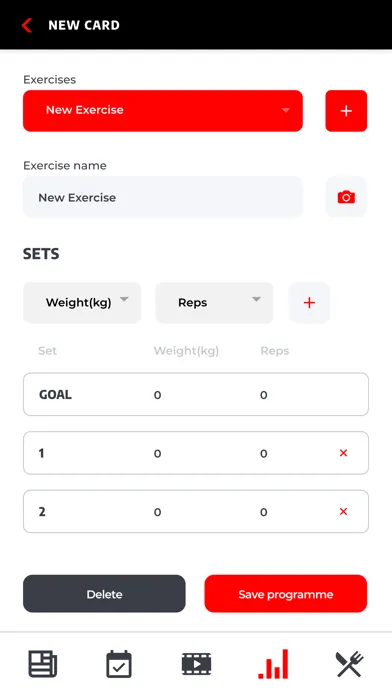Open the Weight(kg) unit dropdown
This screenshot has width=392, height=696.
pos(82,303)
